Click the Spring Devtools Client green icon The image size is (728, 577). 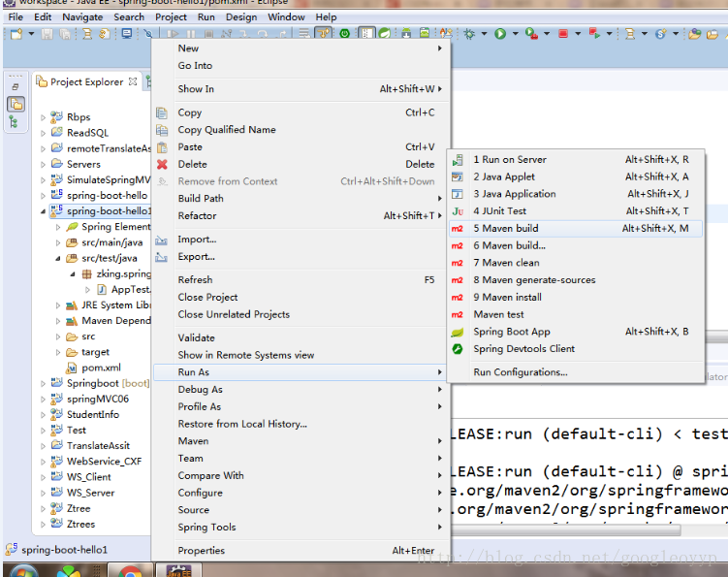(458, 349)
